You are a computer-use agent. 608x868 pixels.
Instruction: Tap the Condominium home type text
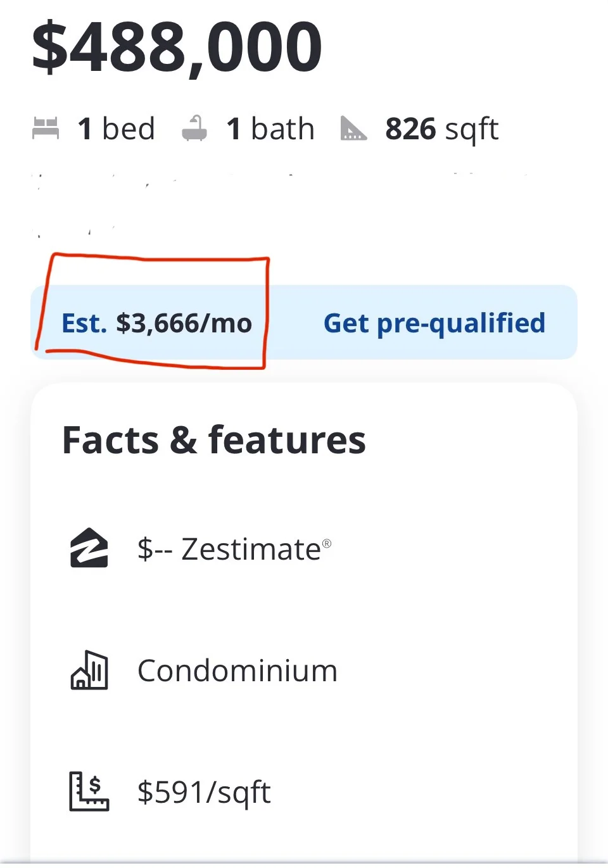[x=237, y=670]
